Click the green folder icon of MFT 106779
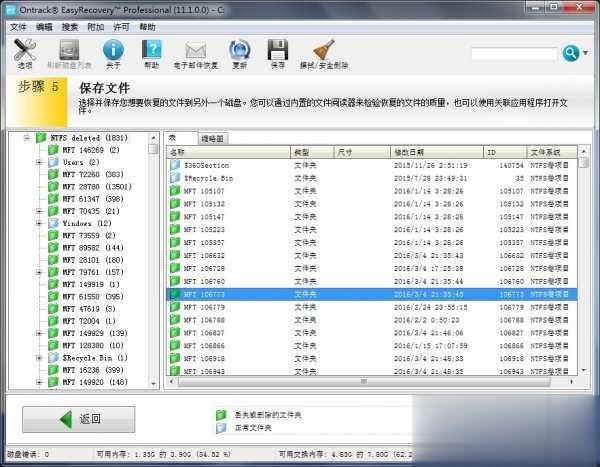 coord(175,307)
